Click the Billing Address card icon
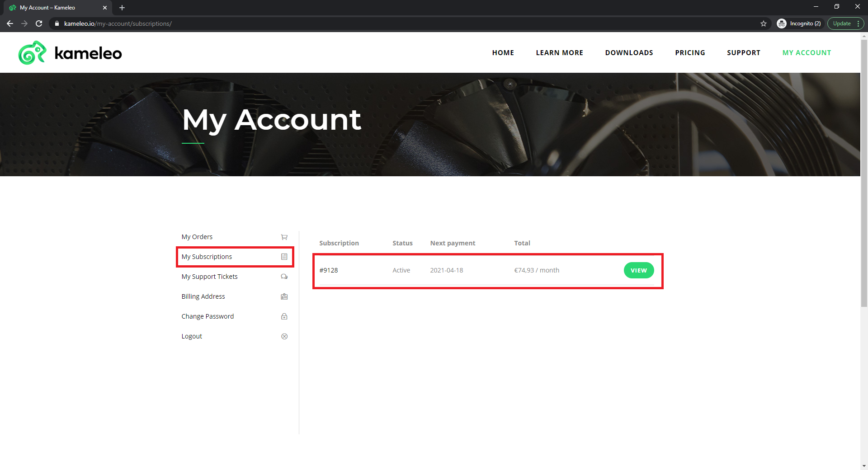This screenshot has width=868, height=470. 284,296
